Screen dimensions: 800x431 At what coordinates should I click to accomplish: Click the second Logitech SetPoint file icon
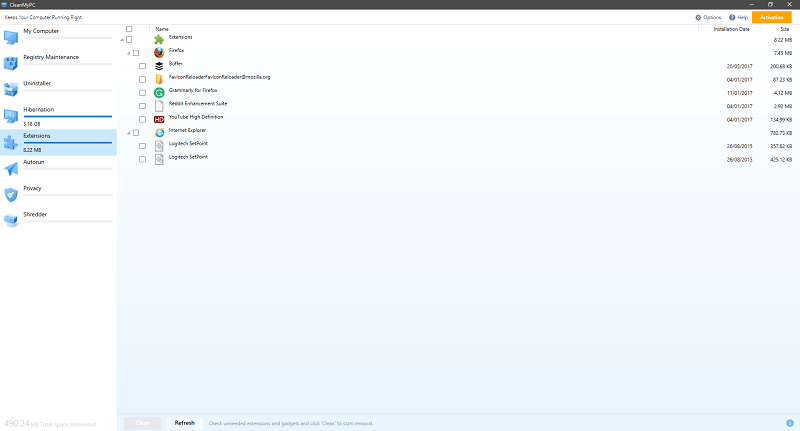coord(159,159)
